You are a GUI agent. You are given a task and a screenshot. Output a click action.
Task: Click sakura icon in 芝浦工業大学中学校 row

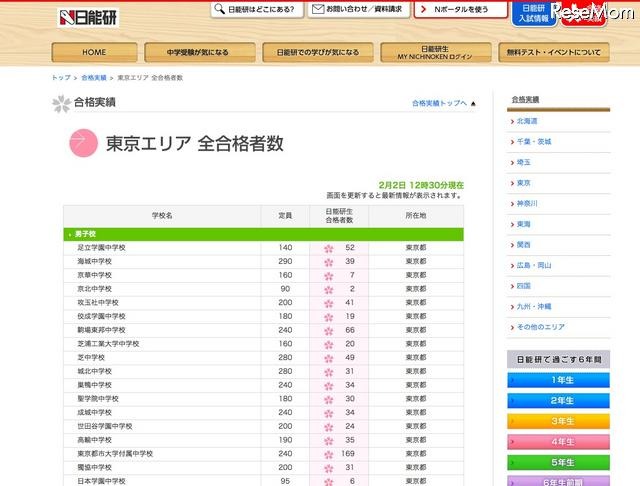pyautogui.click(x=329, y=345)
